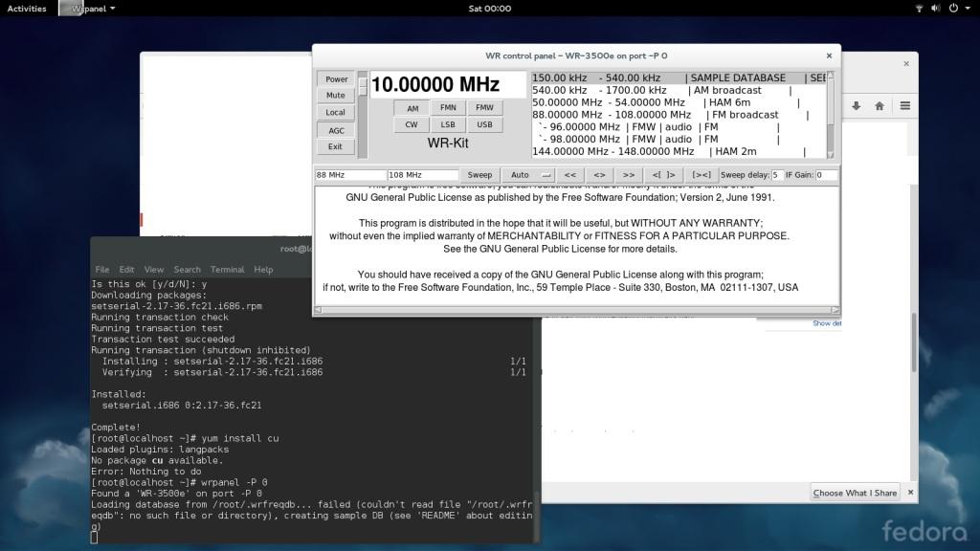The image size is (980, 551).
Task: Click the license text scroll right arrow
Action: (x=835, y=310)
